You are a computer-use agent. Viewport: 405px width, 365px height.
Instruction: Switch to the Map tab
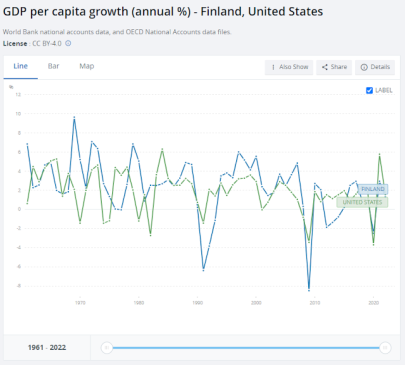coord(87,66)
